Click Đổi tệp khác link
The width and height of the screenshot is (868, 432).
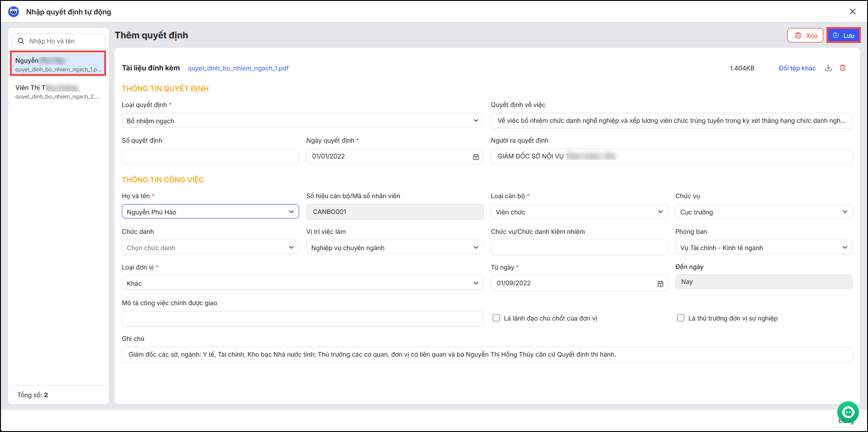[797, 68]
